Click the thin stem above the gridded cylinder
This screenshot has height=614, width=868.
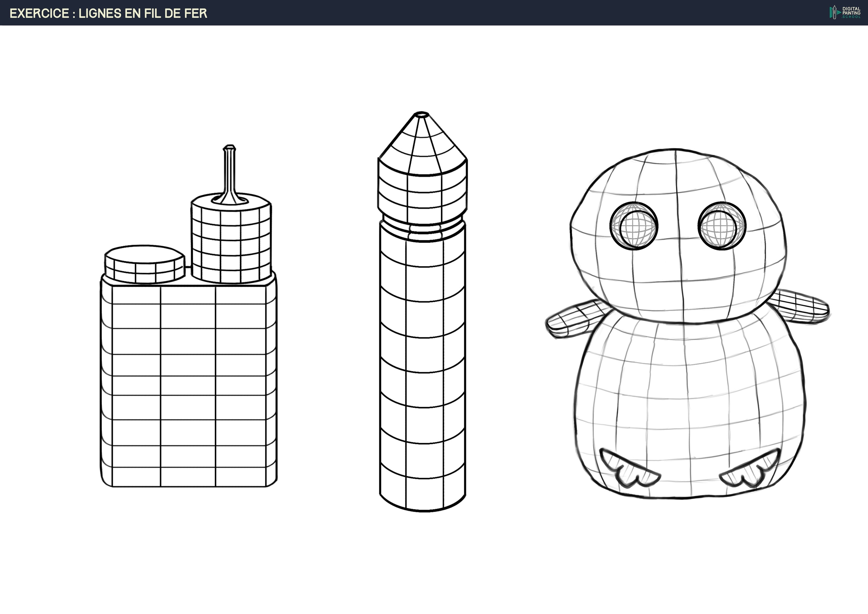229,170
